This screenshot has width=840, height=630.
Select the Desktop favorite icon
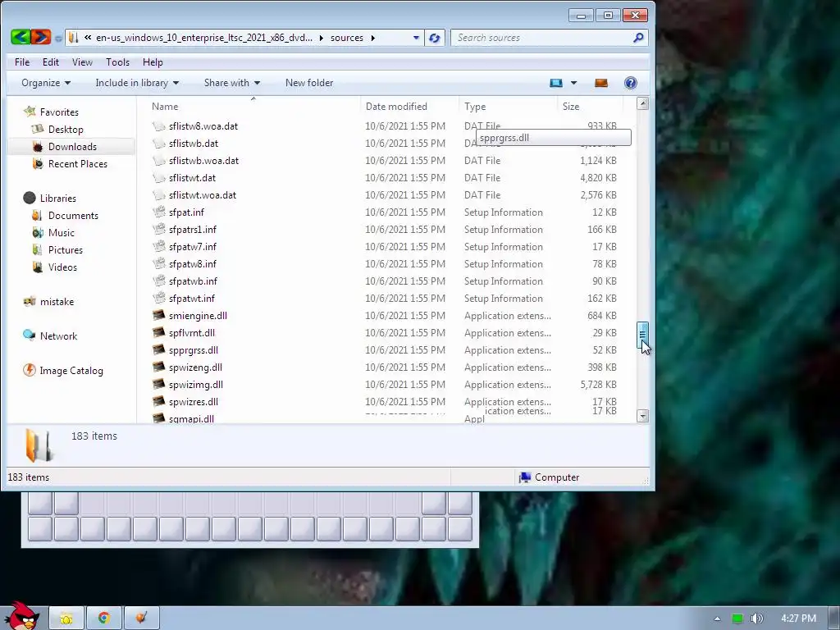pos(38,129)
